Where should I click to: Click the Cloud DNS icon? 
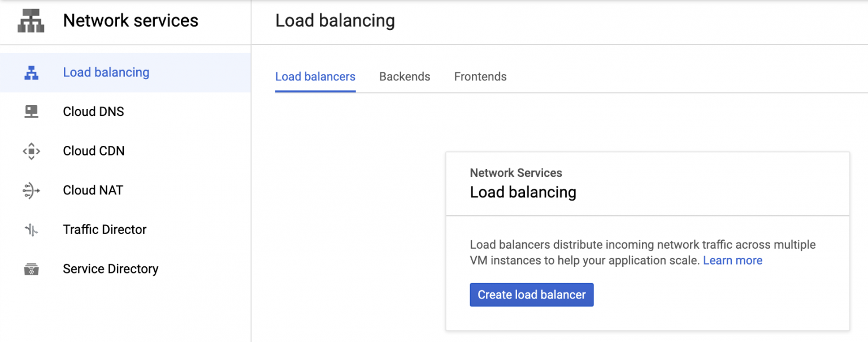coord(31,111)
